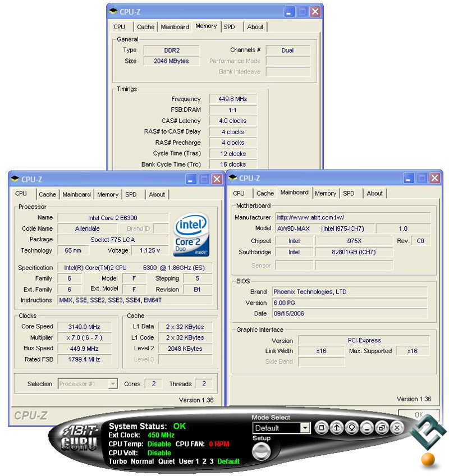Open the About tab in the CPU window
Image resolution: width=449 pixels, height=476 pixels.
pyautogui.click(x=157, y=195)
